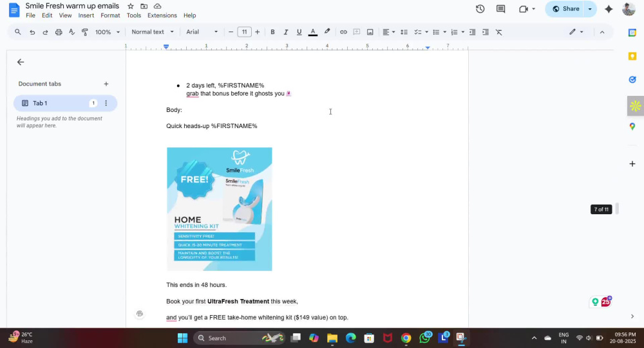Open numbered list options dropdown arrow
This screenshot has height=348, width=644.
pos(463,32)
